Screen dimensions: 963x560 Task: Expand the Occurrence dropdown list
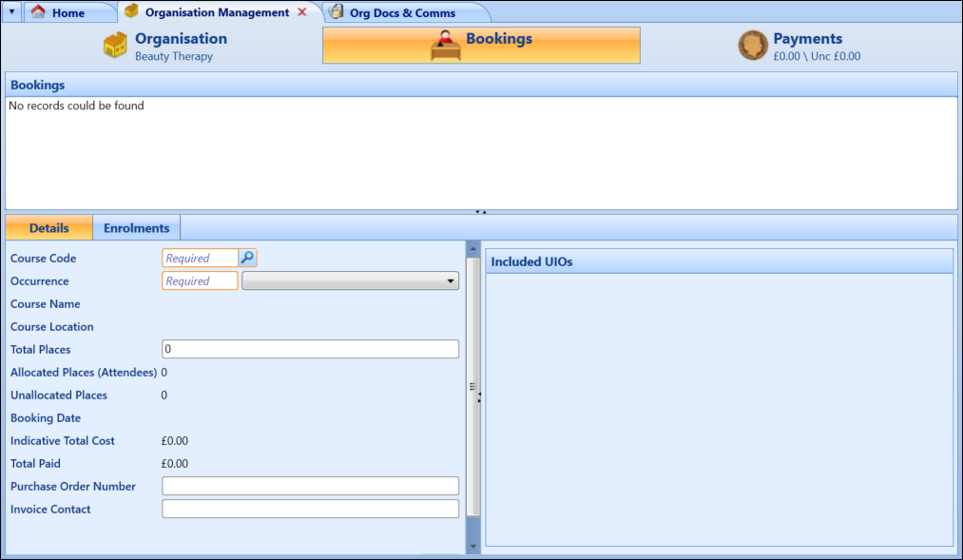[450, 281]
